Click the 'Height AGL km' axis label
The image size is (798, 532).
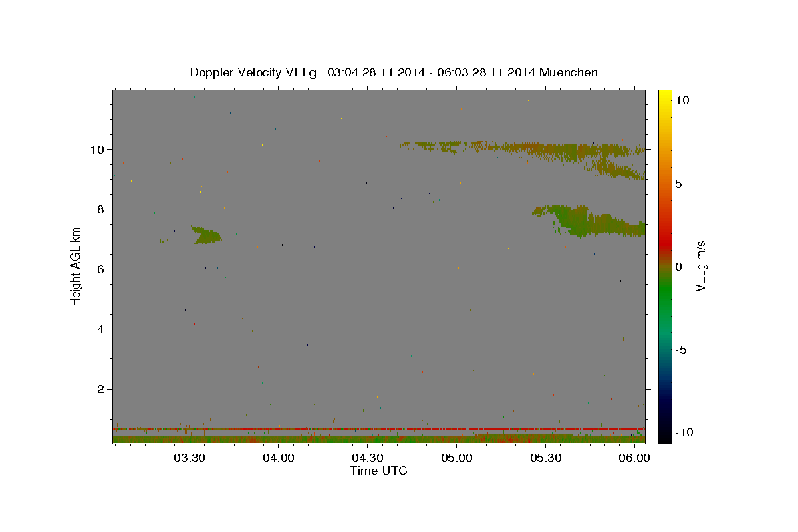click(x=76, y=266)
